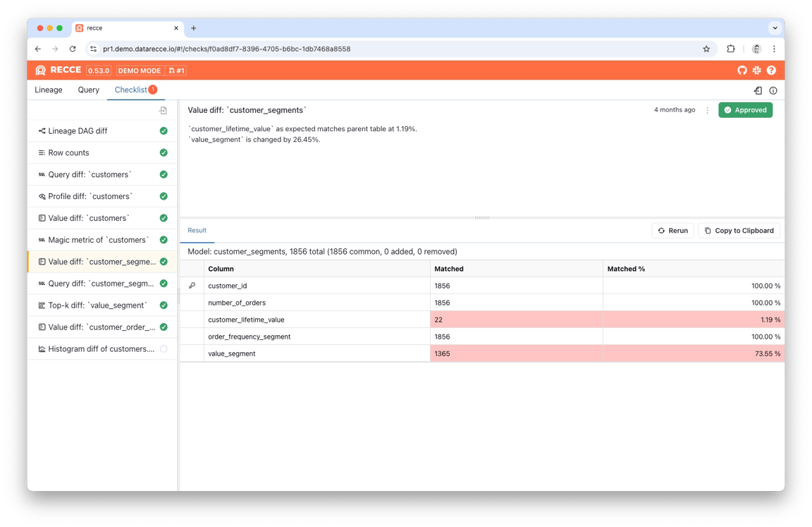Click the green check on 'Row counts'
Viewport: 812px width, 527px height.
[163, 152]
